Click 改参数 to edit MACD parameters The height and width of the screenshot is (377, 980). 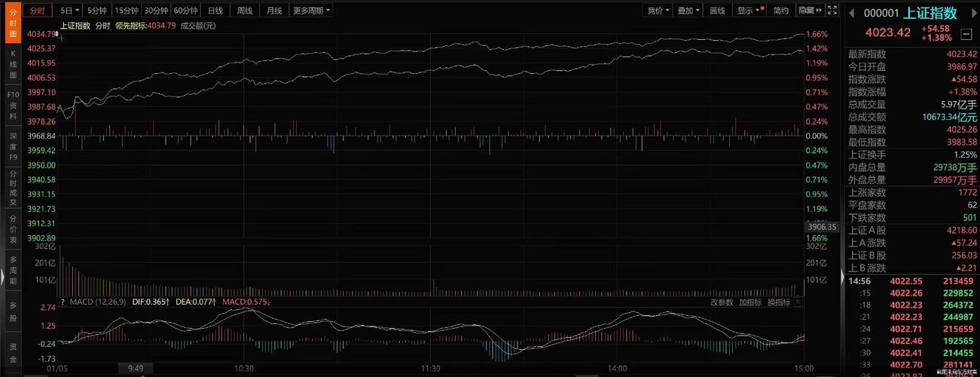tap(721, 302)
